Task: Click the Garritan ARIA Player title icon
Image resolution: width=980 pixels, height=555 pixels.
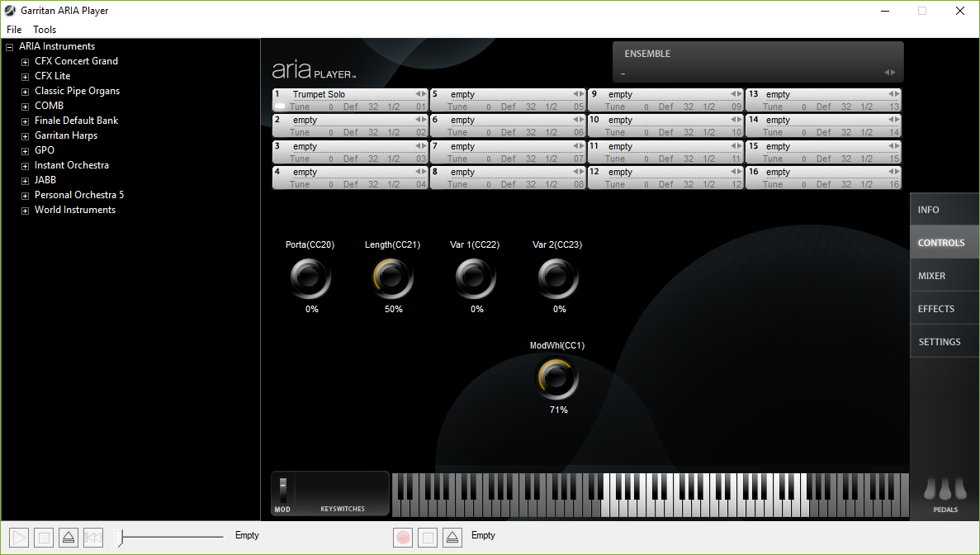Action: point(10,11)
